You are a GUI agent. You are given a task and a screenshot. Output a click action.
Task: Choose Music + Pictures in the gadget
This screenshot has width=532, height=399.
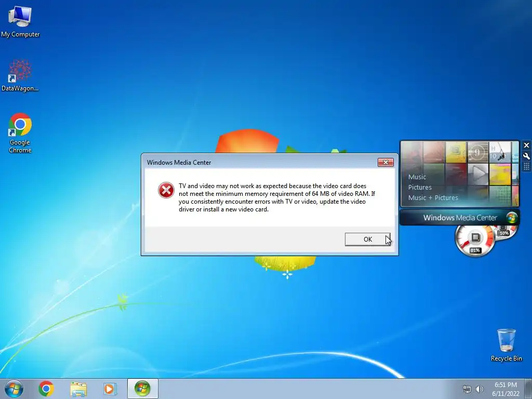point(433,198)
